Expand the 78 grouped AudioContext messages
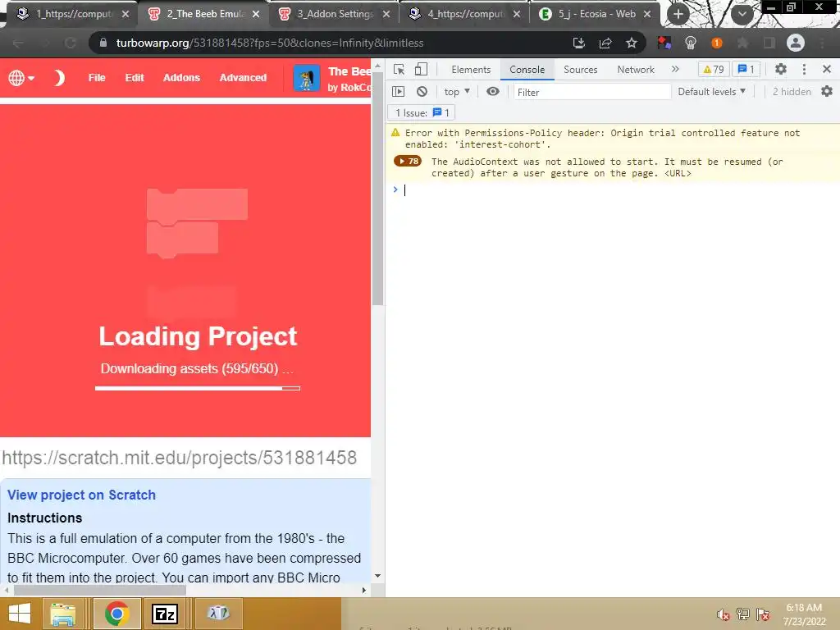This screenshot has height=630, width=840. pos(407,162)
